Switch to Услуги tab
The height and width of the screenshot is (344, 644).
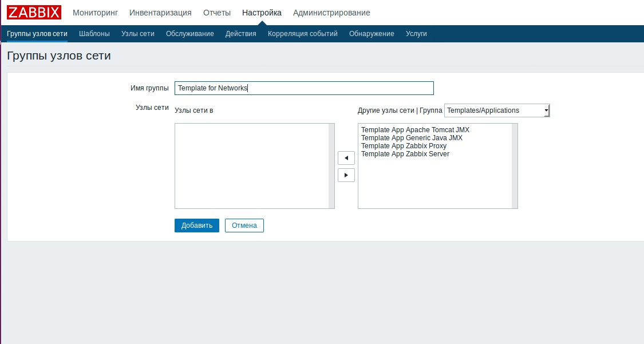417,34
